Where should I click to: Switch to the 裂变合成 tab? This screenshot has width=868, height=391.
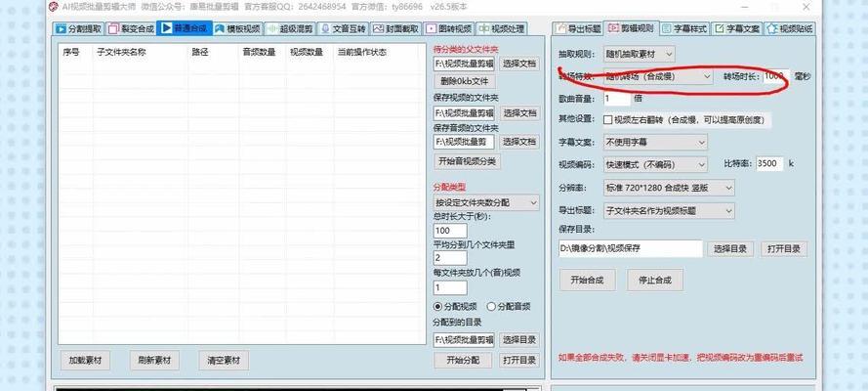point(131,28)
